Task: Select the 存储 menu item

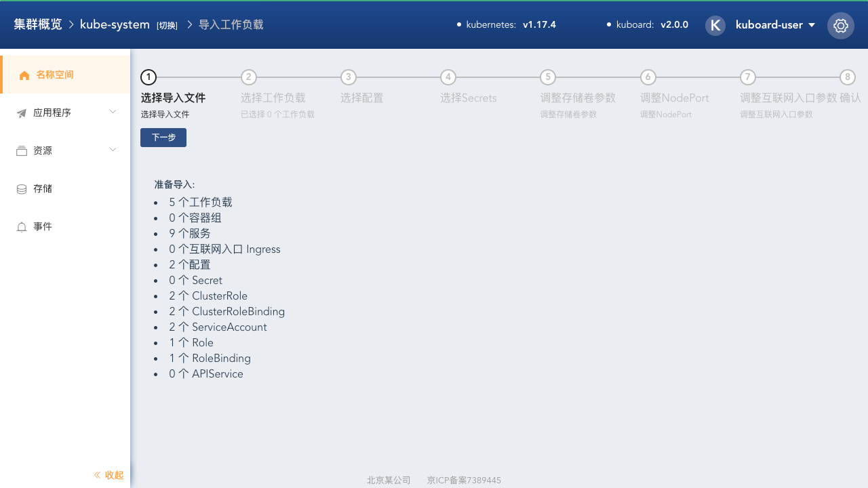Action: pos(43,189)
